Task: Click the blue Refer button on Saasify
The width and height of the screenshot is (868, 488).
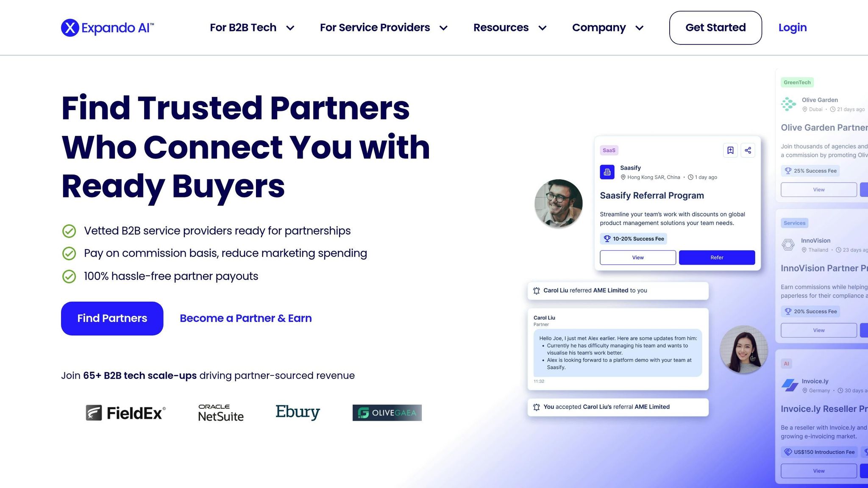Action: point(717,258)
